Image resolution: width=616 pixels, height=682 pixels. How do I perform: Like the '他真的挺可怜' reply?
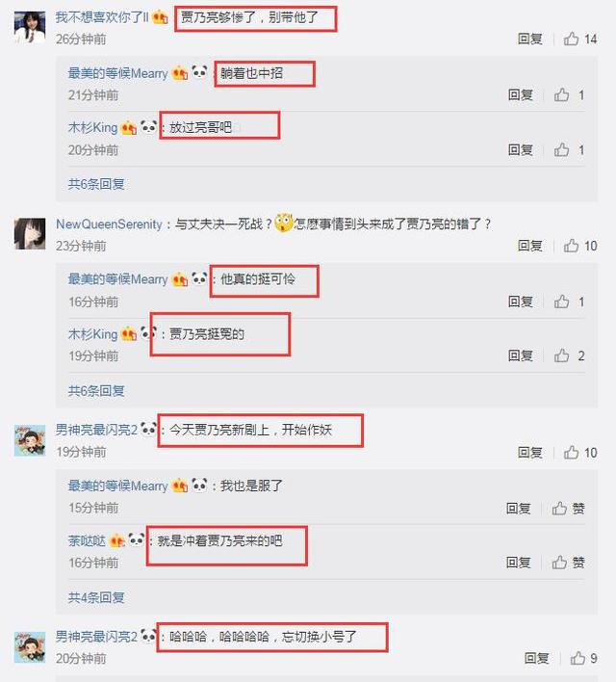(569, 302)
